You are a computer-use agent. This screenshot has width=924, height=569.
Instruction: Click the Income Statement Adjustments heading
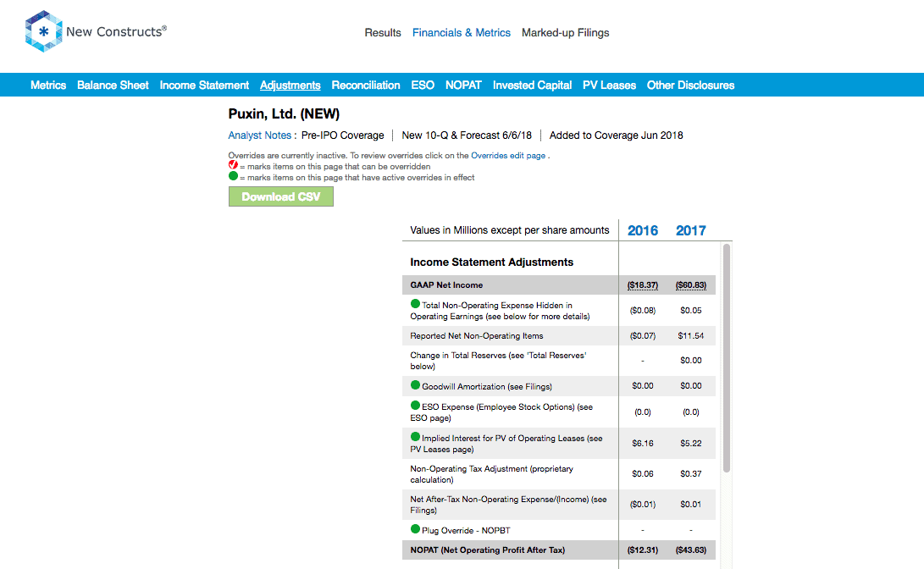(x=491, y=262)
